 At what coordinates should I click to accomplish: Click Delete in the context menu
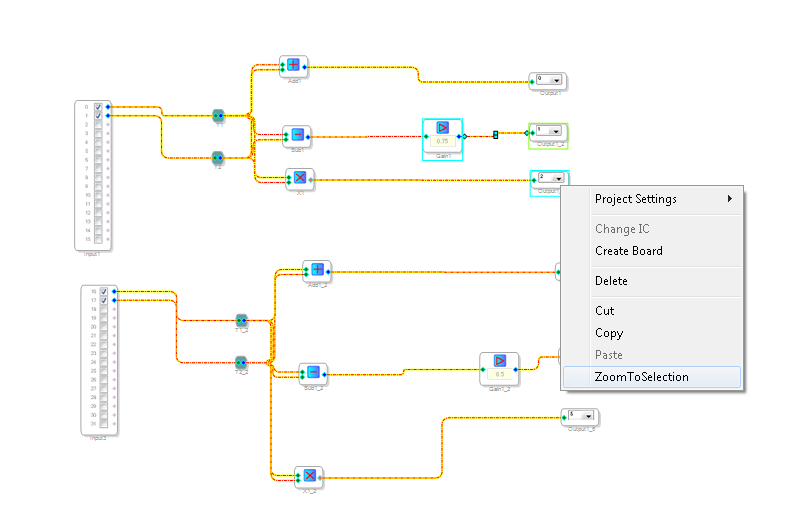pyautogui.click(x=611, y=281)
